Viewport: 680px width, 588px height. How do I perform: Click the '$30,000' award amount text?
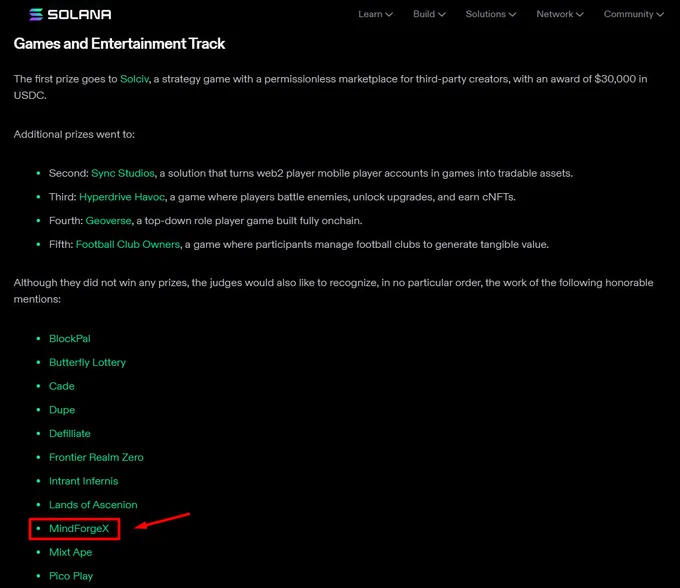pyautogui.click(x=615, y=79)
